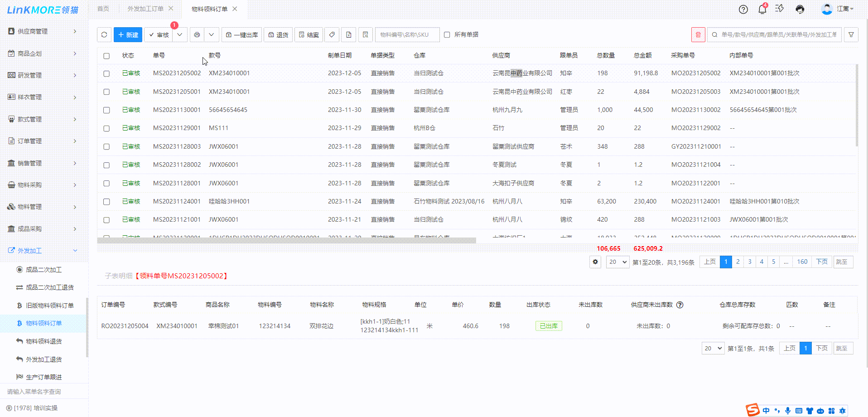Screen dimensions: 868x417
Task: Open the filter funnel icon
Action: pos(851,35)
